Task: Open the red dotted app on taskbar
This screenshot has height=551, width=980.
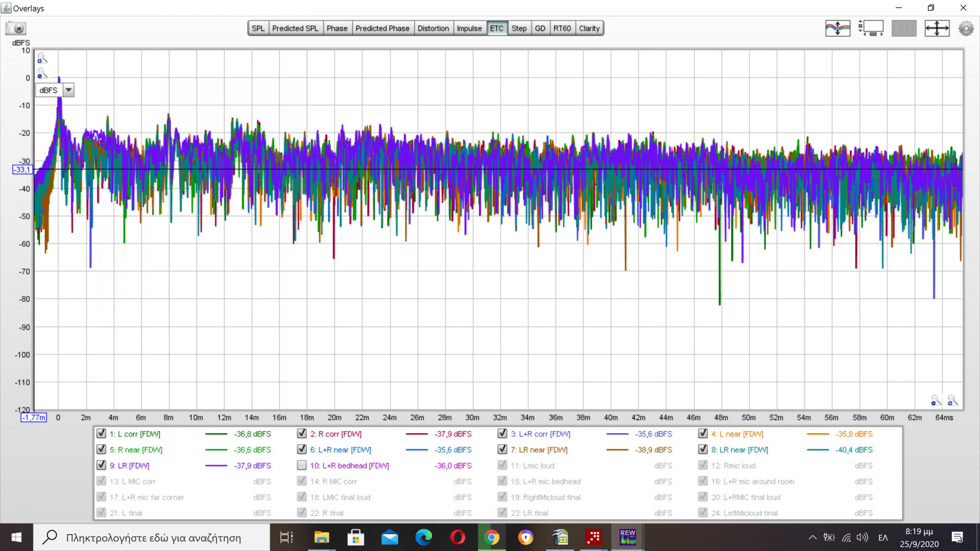Action: coord(594,537)
